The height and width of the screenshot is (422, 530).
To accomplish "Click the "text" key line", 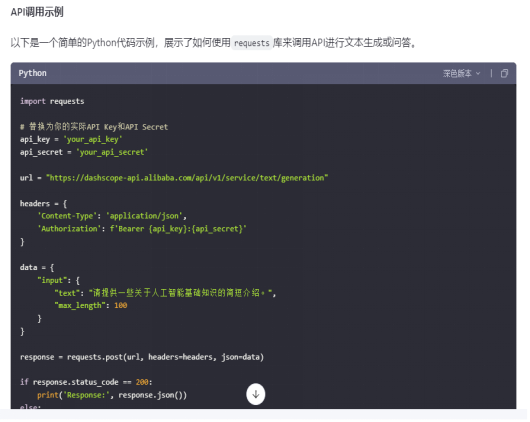I will tap(166, 293).
